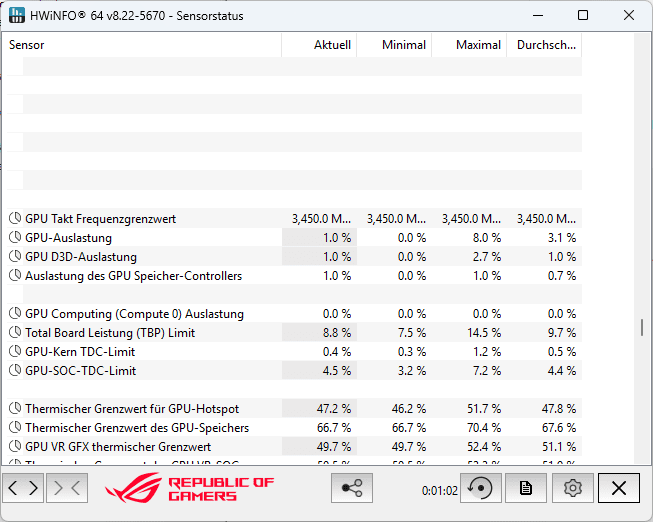Click sensor icon beside GPU D3D-Auslastung
Screen dimensions: 653x522
click(x=15, y=256)
